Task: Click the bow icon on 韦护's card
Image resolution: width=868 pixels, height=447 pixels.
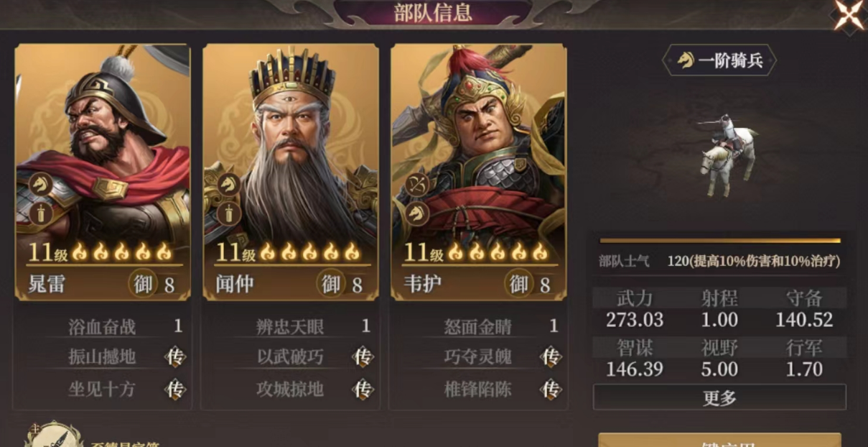Action: [416, 184]
